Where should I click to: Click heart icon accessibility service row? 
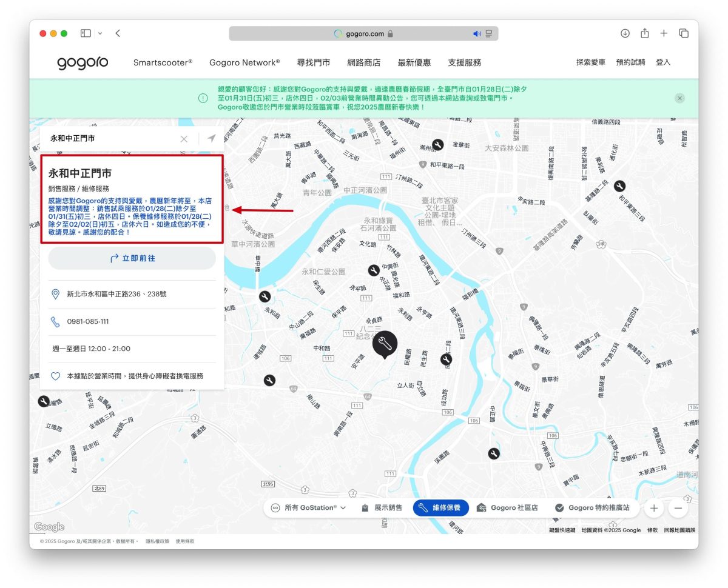55,376
